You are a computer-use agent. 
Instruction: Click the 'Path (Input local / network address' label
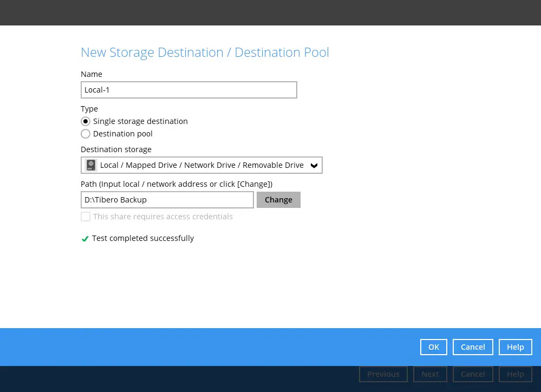(177, 184)
